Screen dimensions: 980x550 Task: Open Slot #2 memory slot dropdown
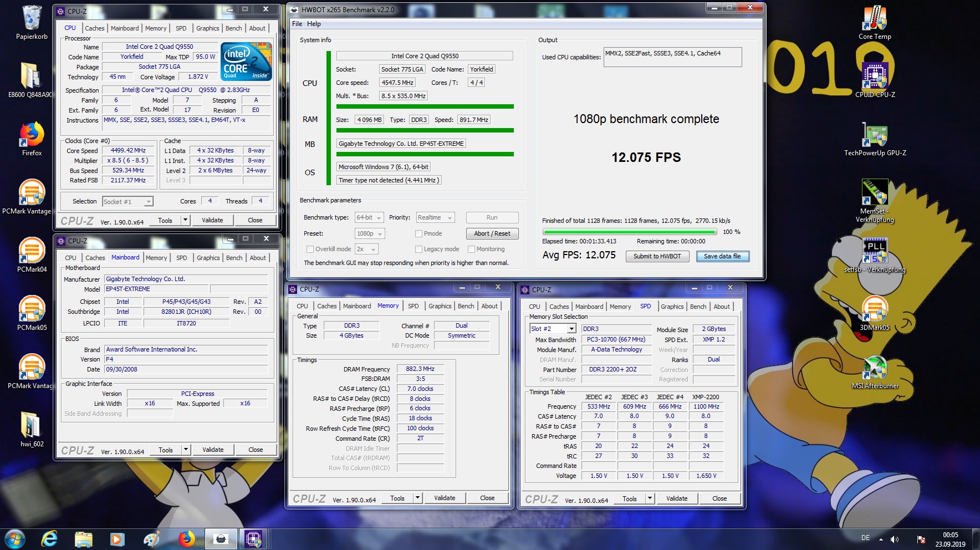coord(553,329)
